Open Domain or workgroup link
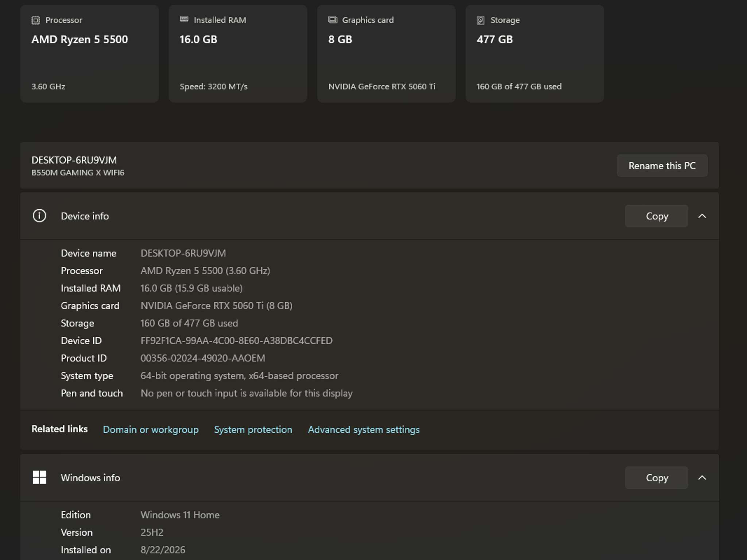747x560 pixels. tap(151, 429)
